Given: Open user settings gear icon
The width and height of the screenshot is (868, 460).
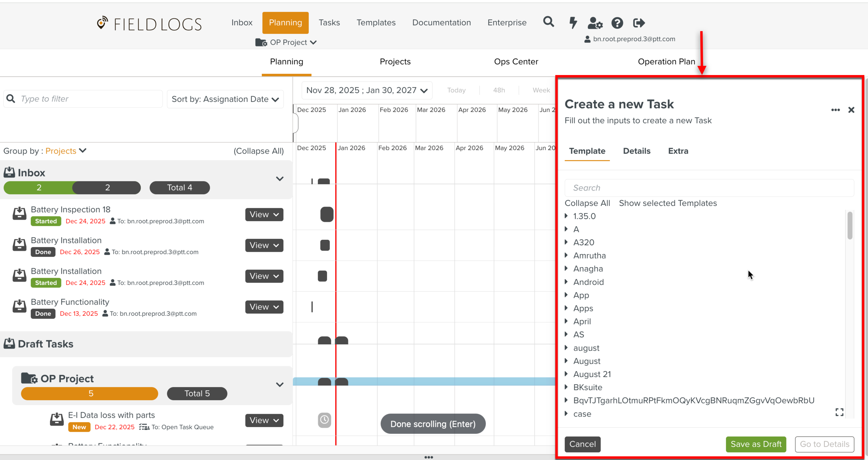Looking at the screenshot, I should [595, 23].
